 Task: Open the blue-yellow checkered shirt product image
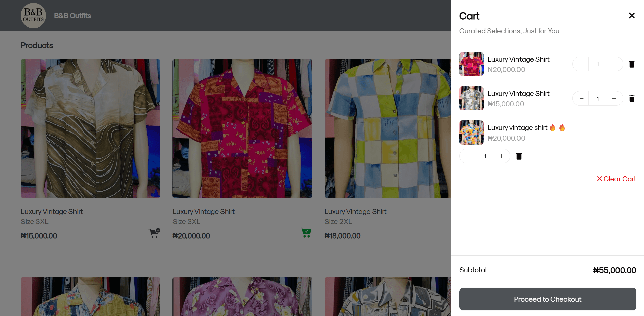(x=388, y=128)
